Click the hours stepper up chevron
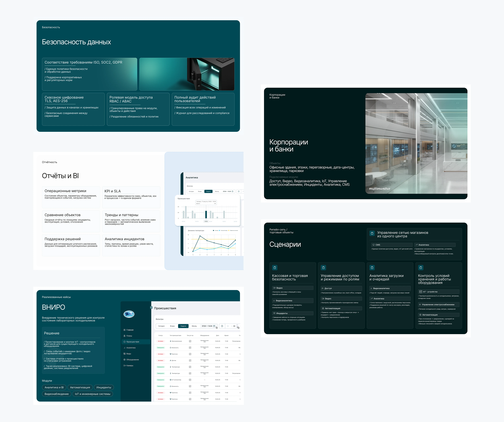This screenshot has width=504, height=422. [237, 325]
